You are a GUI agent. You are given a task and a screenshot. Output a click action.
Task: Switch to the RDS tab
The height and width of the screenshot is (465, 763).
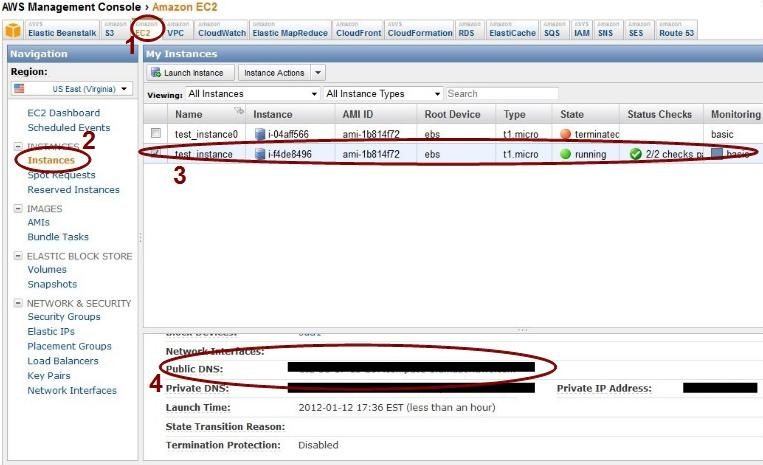click(469, 30)
